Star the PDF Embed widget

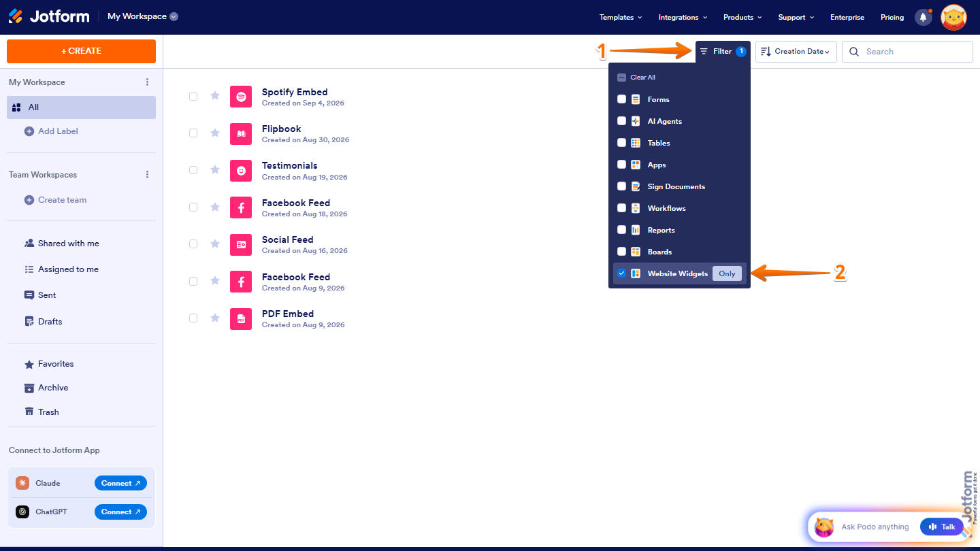click(x=215, y=318)
